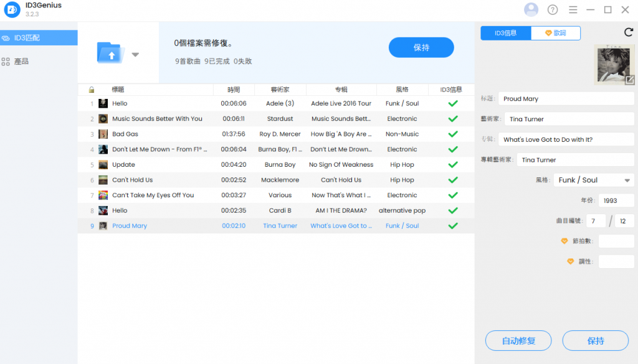
Task: Click artist cell 'Macklemore'
Action: click(280, 180)
